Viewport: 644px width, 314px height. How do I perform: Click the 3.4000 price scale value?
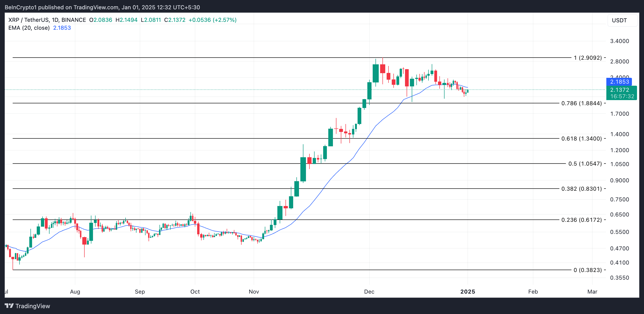point(619,41)
